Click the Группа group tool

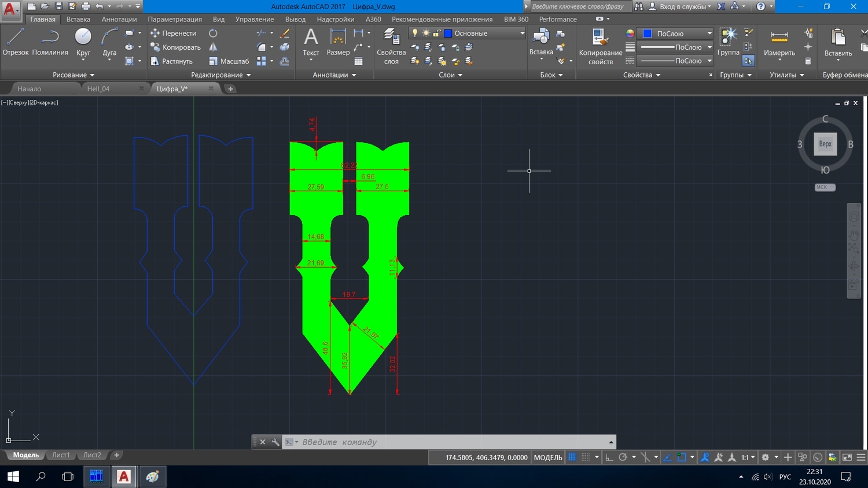coord(728,42)
